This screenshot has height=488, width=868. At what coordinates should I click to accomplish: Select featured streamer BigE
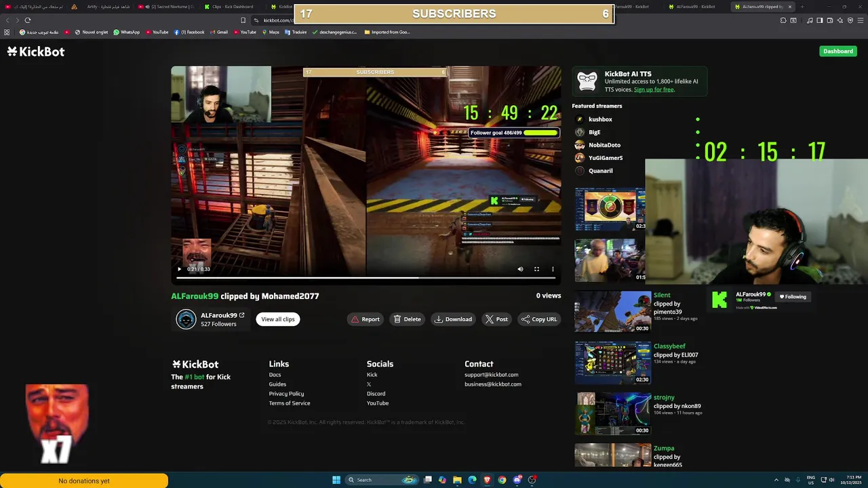[x=594, y=132]
